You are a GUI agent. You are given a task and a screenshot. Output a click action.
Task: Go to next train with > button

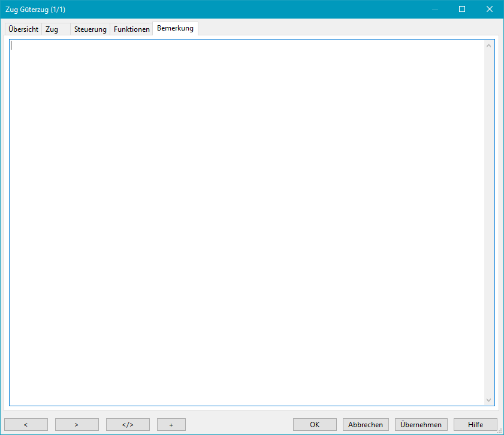point(77,424)
